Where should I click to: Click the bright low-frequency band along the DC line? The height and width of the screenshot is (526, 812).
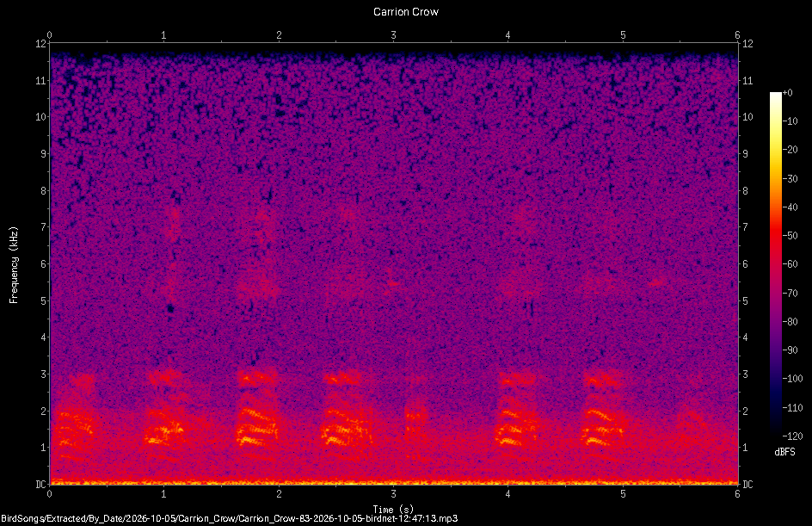(394, 481)
